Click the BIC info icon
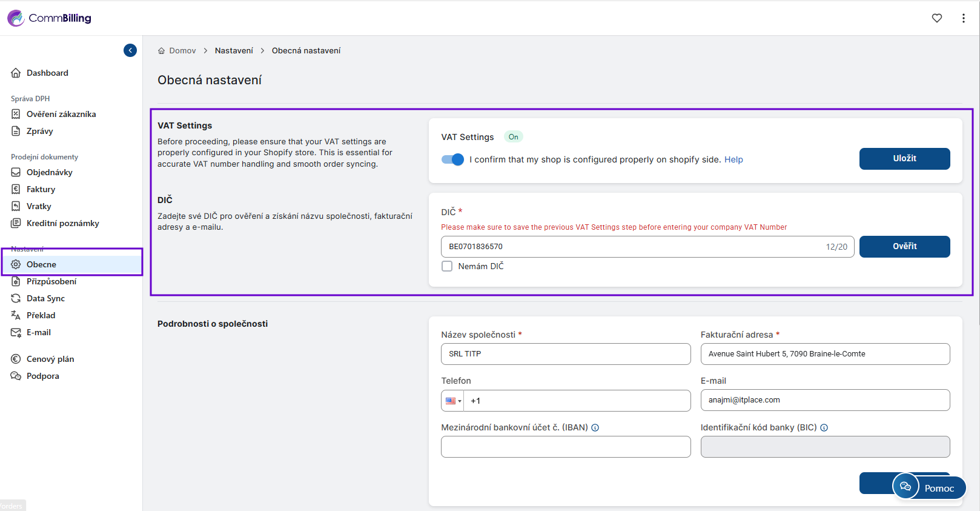980x511 pixels. [x=824, y=428]
